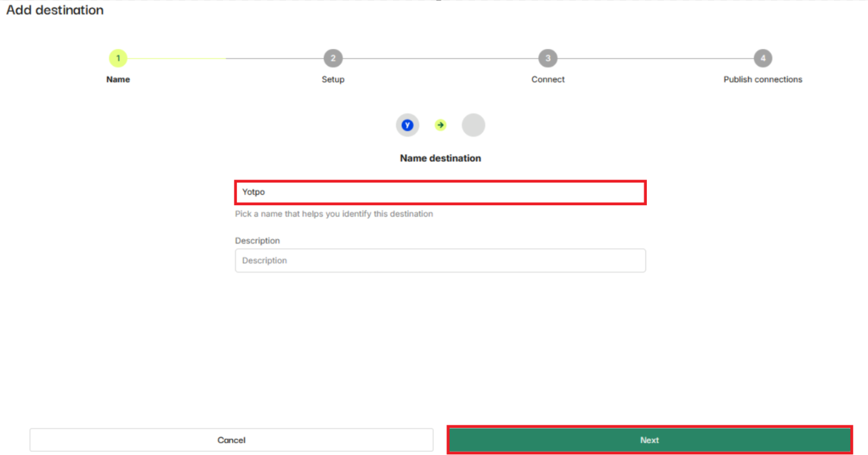The height and width of the screenshot is (455, 868).
Task: Click step 4 circle for Publish connections
Action: click(x=763, y=57)
